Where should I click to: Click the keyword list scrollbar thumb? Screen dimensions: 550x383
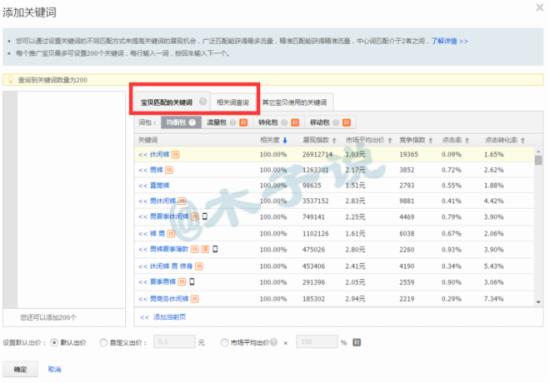tap(538, 160)
